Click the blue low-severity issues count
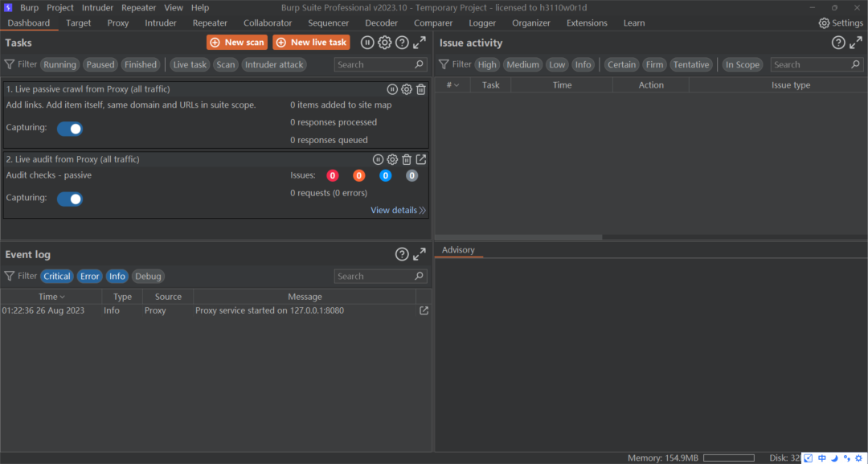Image resolution: width=868 pixels, height=464 pixels. (385, 175)
